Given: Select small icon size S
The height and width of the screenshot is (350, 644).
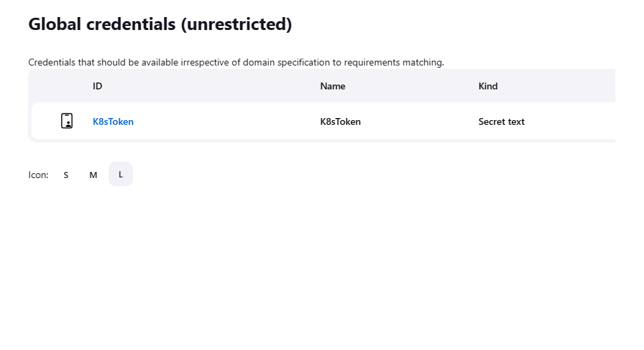Looking at the screenshot, I should [66, 175].
